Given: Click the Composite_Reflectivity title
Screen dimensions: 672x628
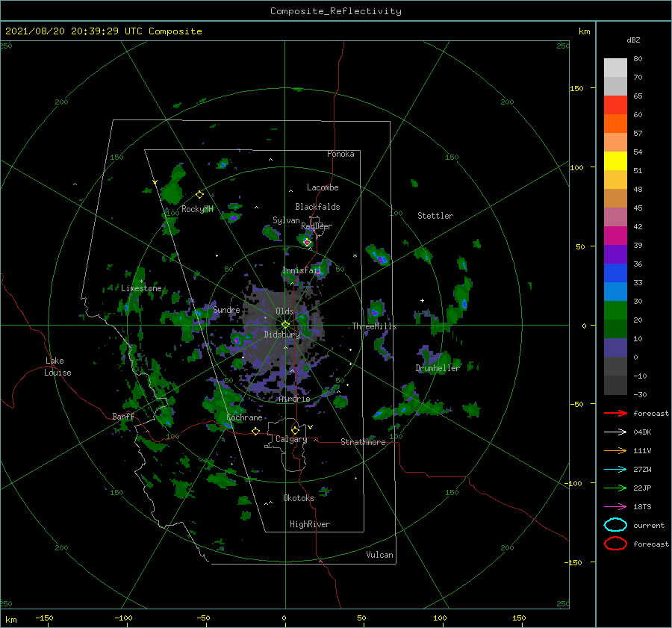Looking at the screenshot, I should [336, 11].
